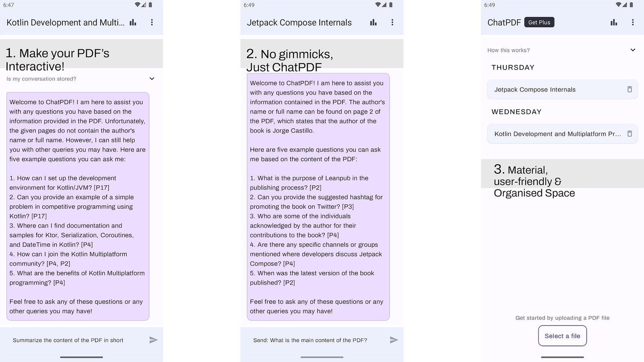Click question 'What is the purpose of Leanpub'
The width and height of the screenshot is (644, 362).
[309, 183]
